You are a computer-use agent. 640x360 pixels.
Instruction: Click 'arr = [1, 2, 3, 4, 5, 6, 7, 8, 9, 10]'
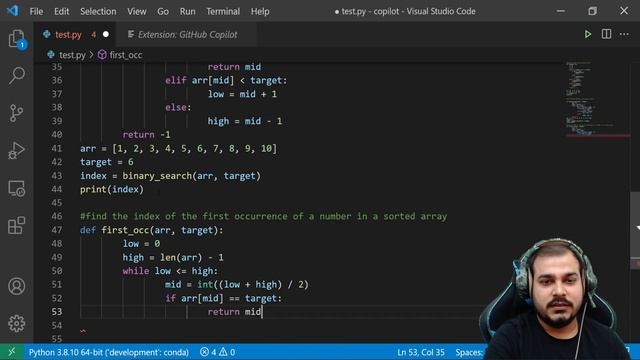pyautogui.click(x=178, y=149)
